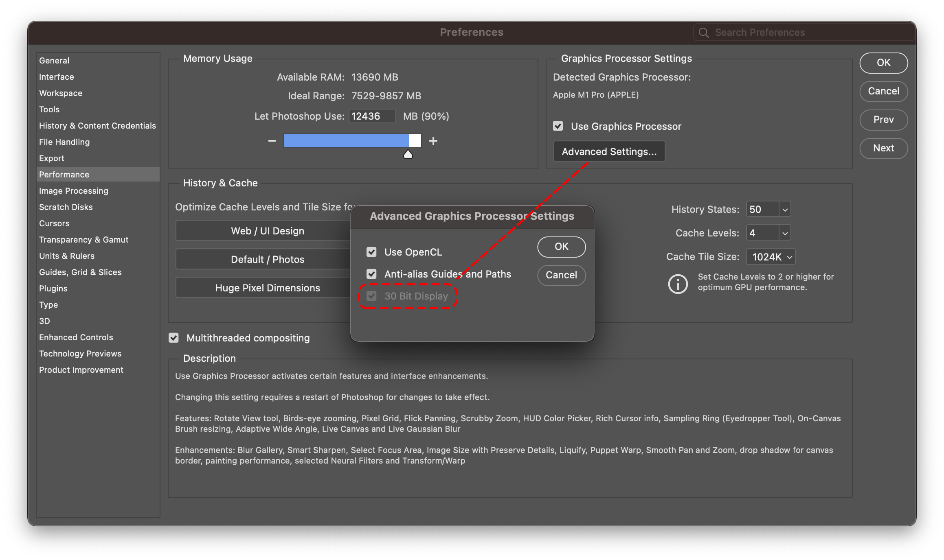
Task: Toggle Multithreaded compositing checkbox
Action: click(174, 338)
